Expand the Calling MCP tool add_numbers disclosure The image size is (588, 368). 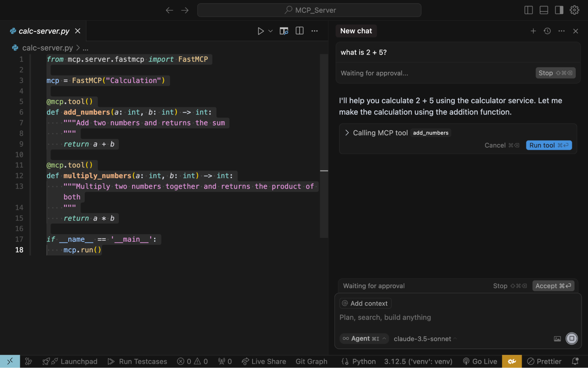coord(347,133)
